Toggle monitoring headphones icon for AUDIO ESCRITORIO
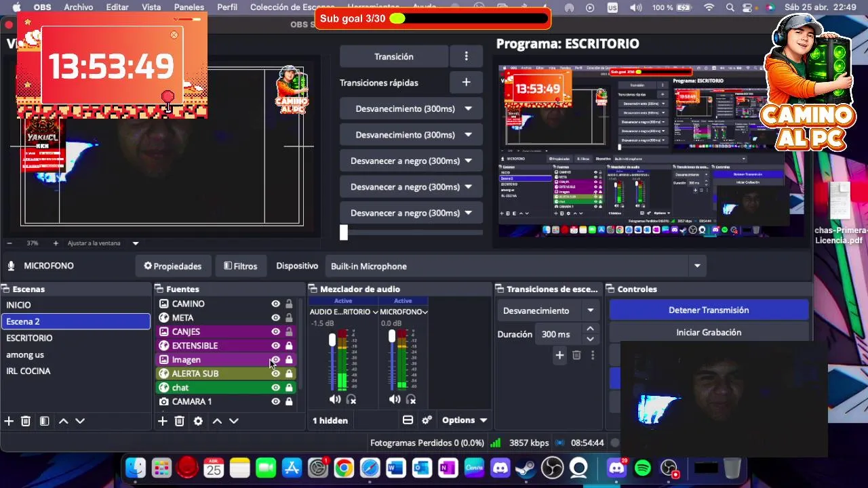Viewport: 868px width, 488px height. tap(351, 400)
